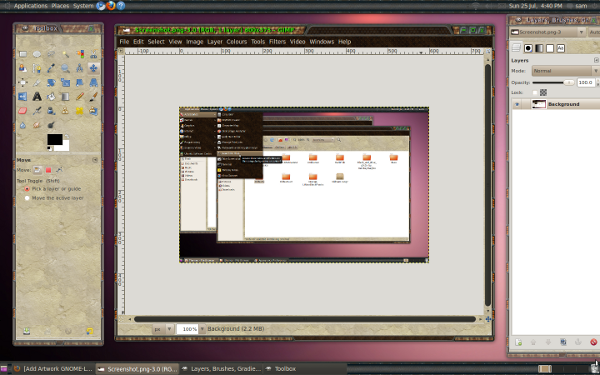Select the Color Picker tool
Viewport: 600px width, 375px height.
(51, 68)
